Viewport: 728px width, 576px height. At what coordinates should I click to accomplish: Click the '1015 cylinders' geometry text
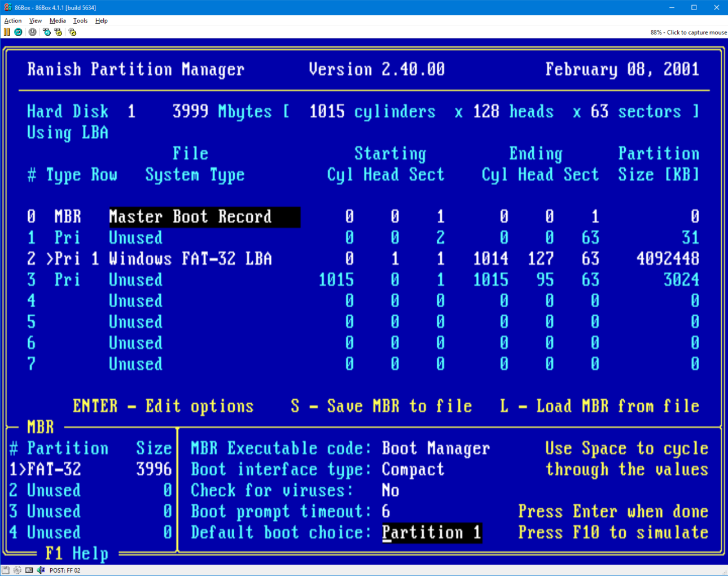coord(372,112)
